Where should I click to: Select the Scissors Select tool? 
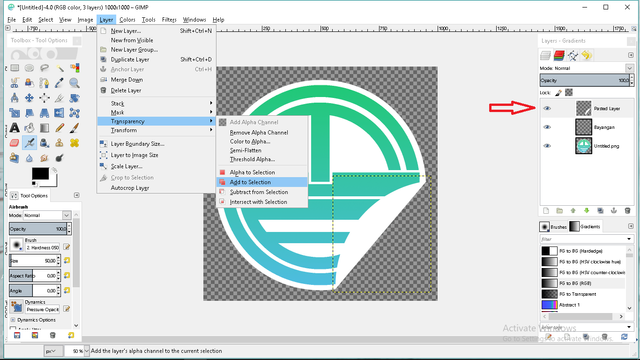pos(15,83)
